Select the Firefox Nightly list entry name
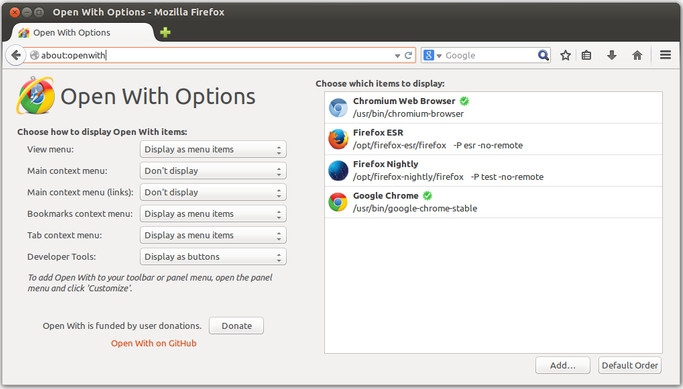683x389 pixels. 385,164
